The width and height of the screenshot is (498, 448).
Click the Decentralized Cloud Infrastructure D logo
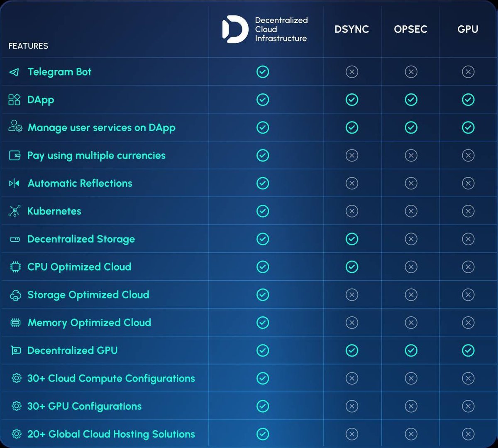coord(235,29)
